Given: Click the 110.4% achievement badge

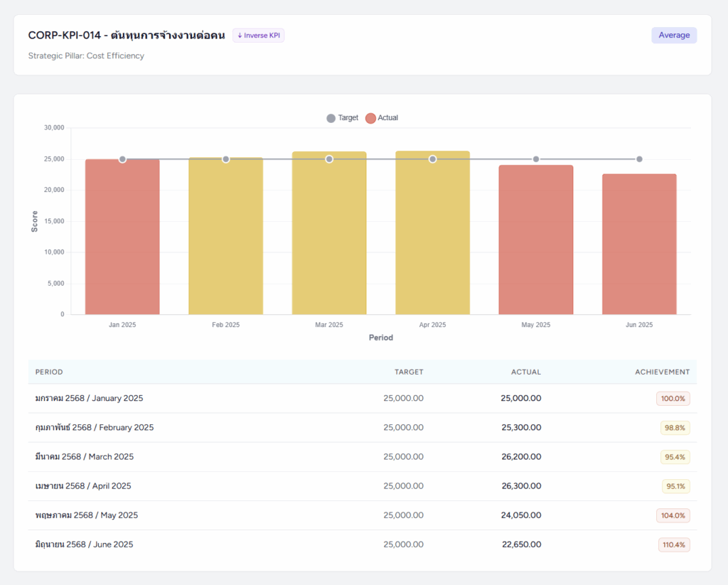Looking at the screenshot, I should click(x=673, y=544).
